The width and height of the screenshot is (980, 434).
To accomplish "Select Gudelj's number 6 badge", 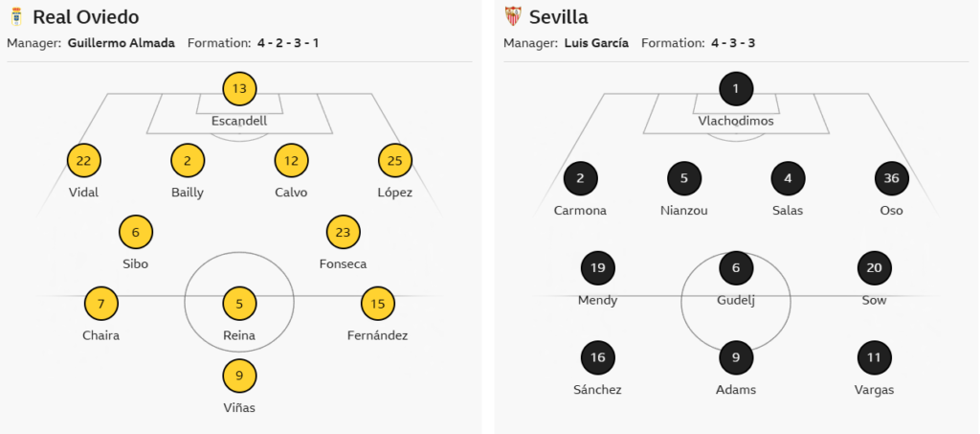I will click(736, 268).
